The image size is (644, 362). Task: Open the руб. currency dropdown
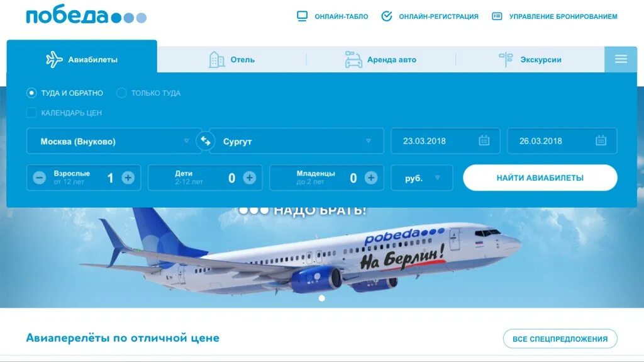(422, 178)
